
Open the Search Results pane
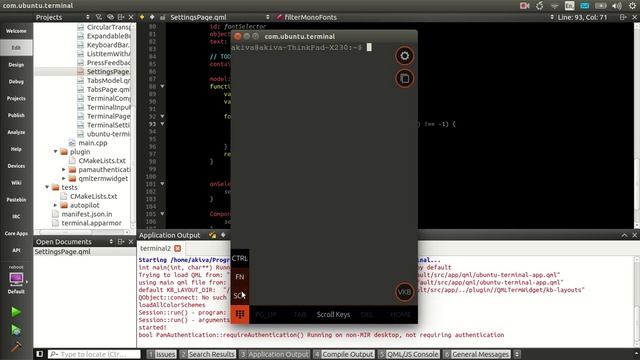point(208,354)
